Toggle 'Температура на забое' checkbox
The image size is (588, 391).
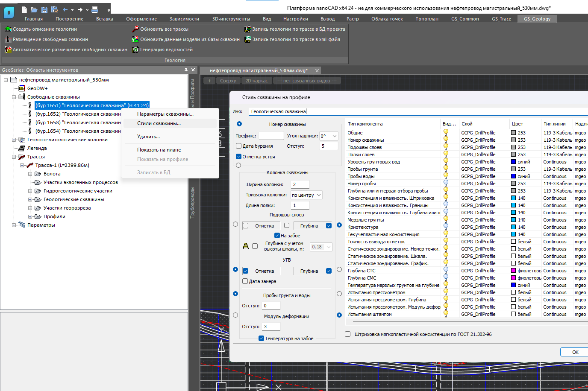[x=261, y=338]
